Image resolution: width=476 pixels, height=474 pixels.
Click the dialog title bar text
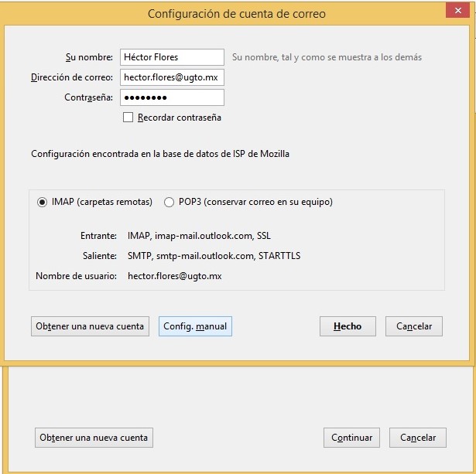click(237, 13)
